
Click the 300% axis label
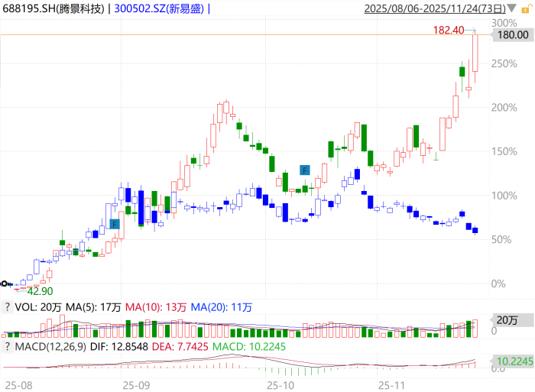pos(504,23)
